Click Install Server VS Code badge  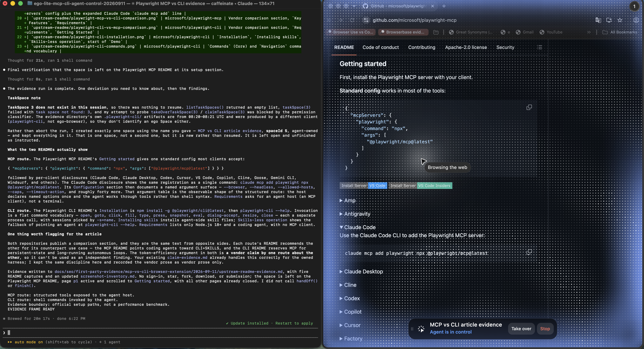click(363, 186)
